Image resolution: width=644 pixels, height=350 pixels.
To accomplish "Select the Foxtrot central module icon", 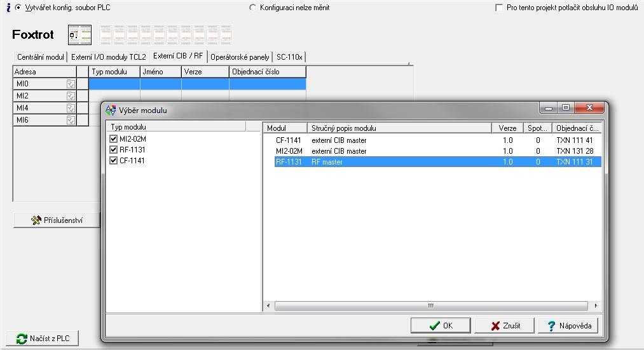I will [79, 35].
